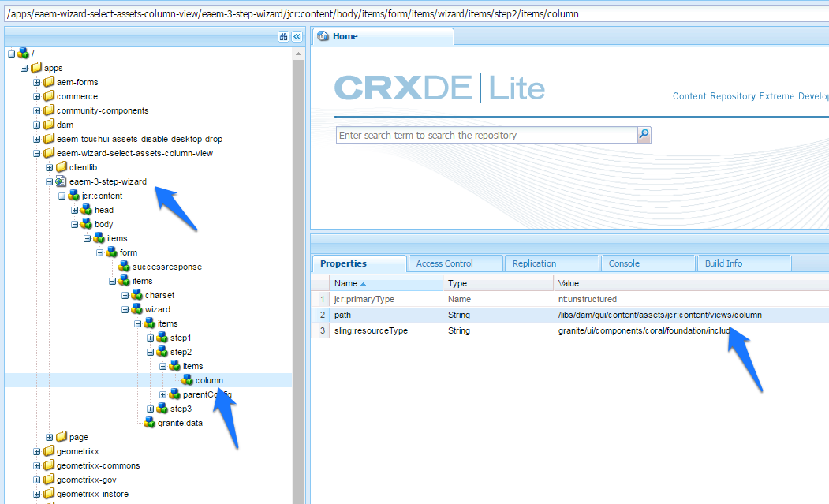829x504 pixels.
Task: Collapse the root node expander
Action: [x=12, y=54]
